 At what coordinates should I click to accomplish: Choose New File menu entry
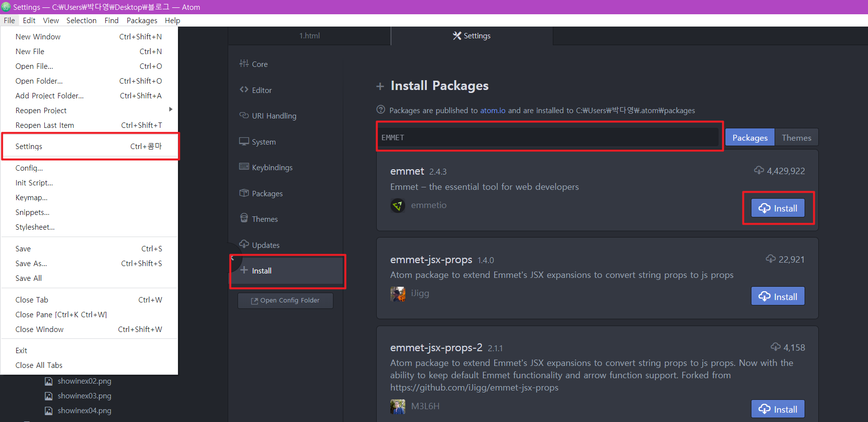[x=89, y=51]
